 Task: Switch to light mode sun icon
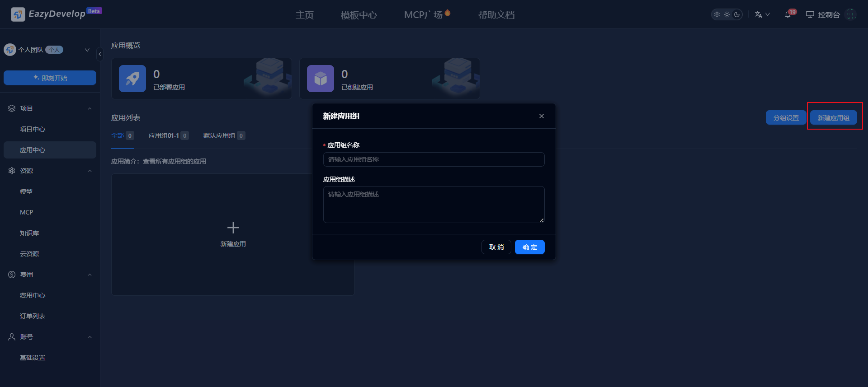tap(727, 14)
